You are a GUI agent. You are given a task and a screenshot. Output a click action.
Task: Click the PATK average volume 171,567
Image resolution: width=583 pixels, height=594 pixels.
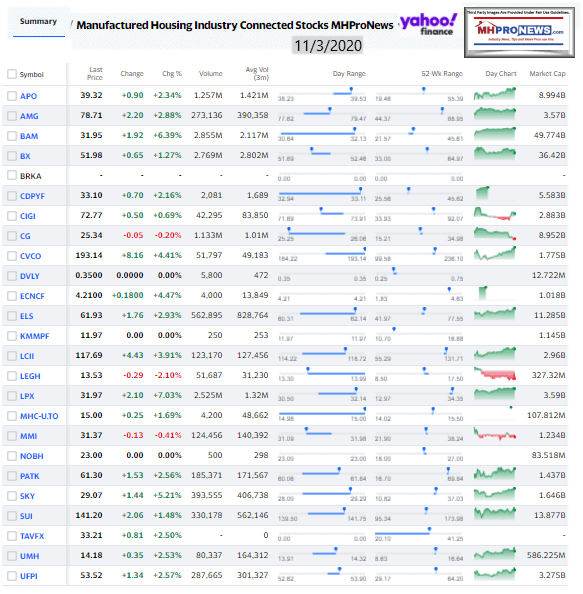point(253,475)
